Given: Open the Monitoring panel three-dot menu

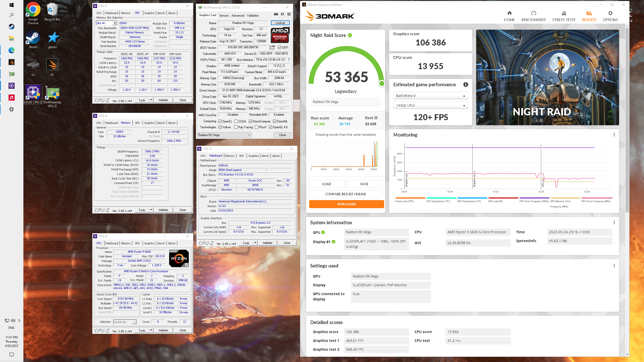Looking at the screenshot, I should [614, 135].
